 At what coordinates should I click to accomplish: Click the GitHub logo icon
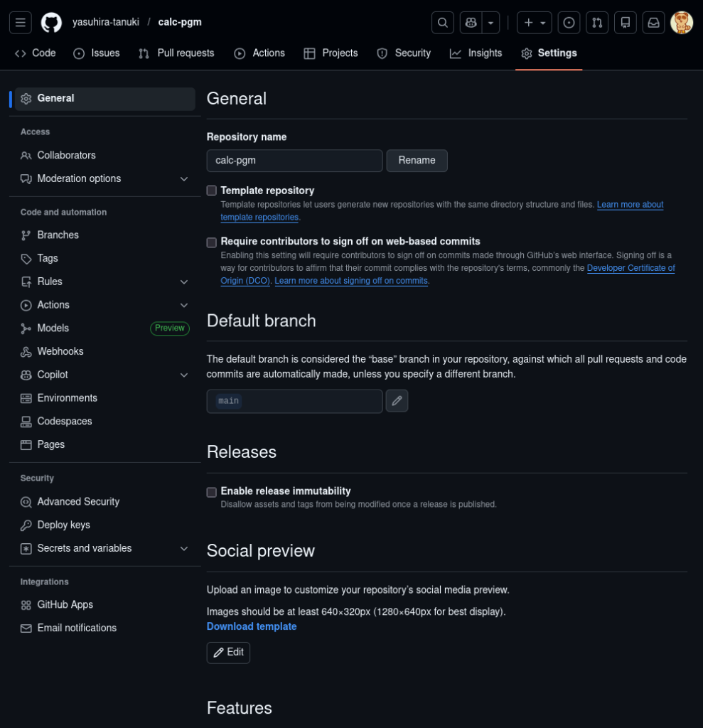point(51,23)
